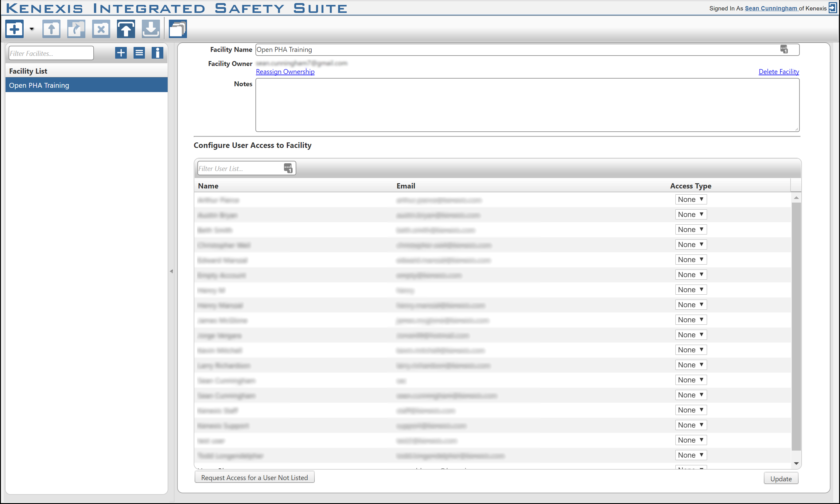Click the user table scrollbar up arrow
The image size is (840, 504).
[796, 198]
